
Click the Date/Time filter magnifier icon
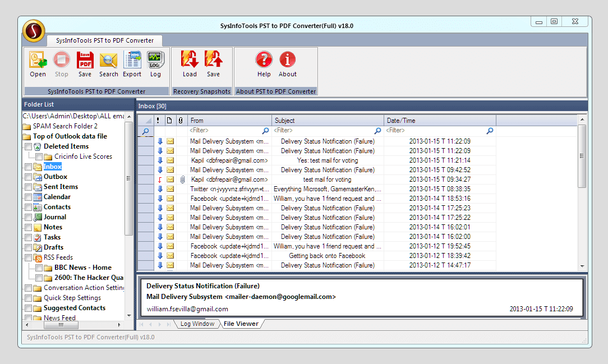click(x=490, y=131)
